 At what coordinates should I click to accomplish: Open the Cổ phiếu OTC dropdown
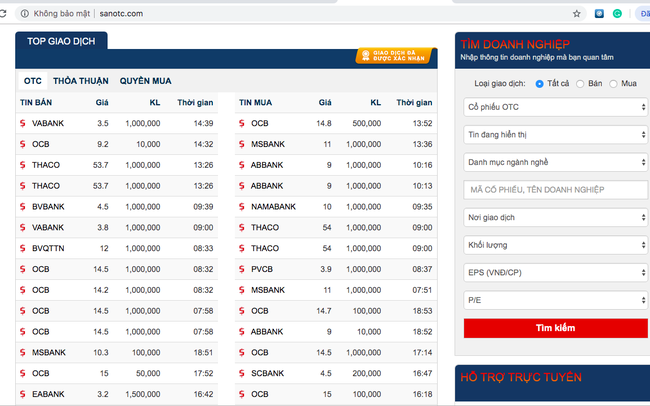555,107
